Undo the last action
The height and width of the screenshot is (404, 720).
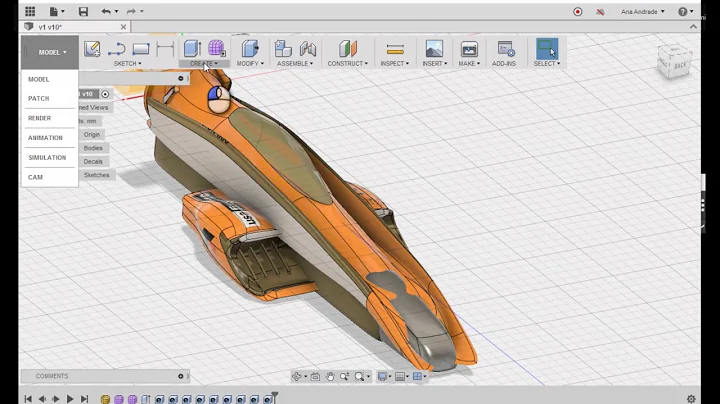pyautogui.click(x=106, y=11)
